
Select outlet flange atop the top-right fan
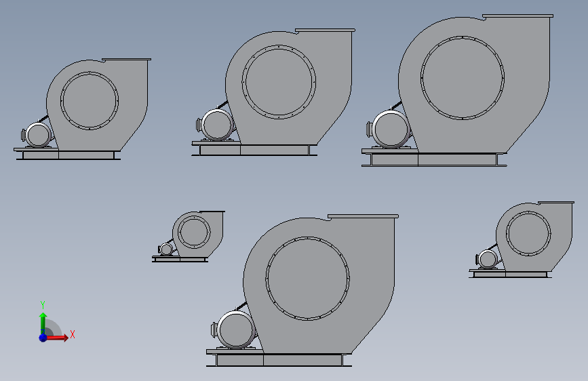tap(518, 16)
